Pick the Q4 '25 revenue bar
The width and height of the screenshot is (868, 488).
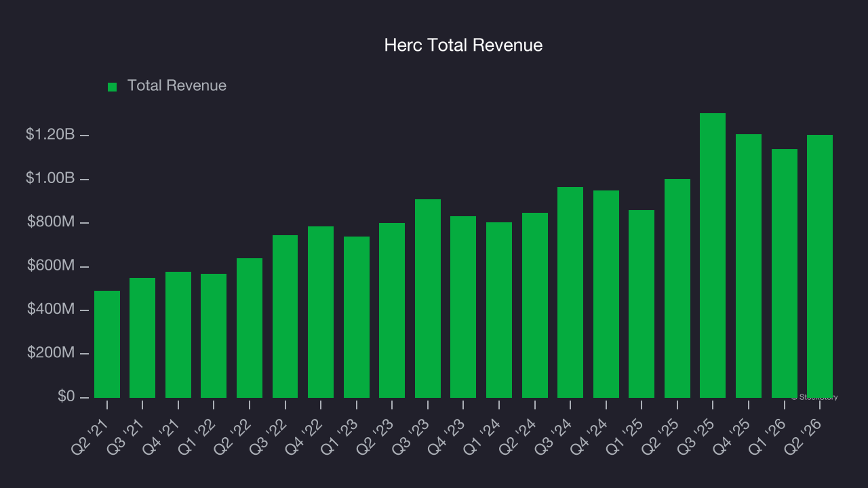[x=749, y=266]
